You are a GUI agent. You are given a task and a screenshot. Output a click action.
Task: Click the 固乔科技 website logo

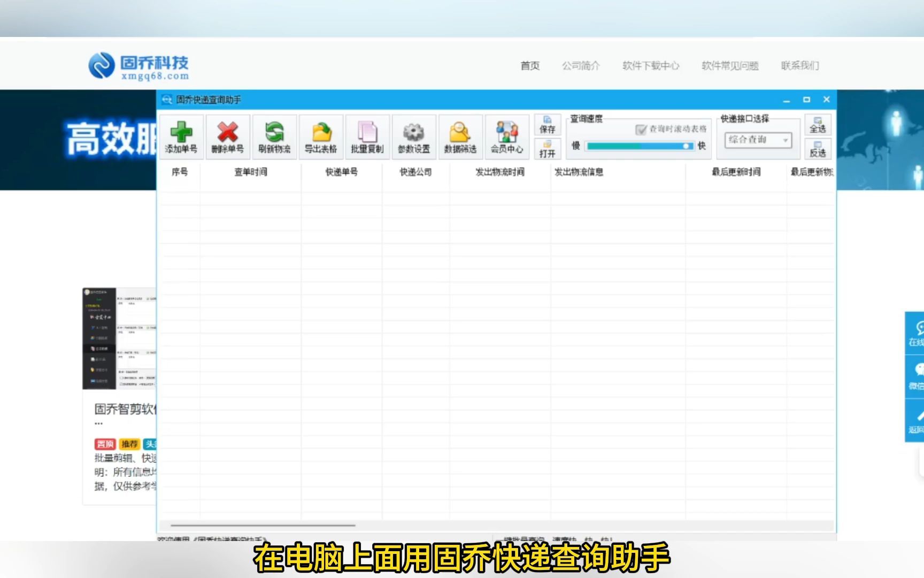[139, 66]
